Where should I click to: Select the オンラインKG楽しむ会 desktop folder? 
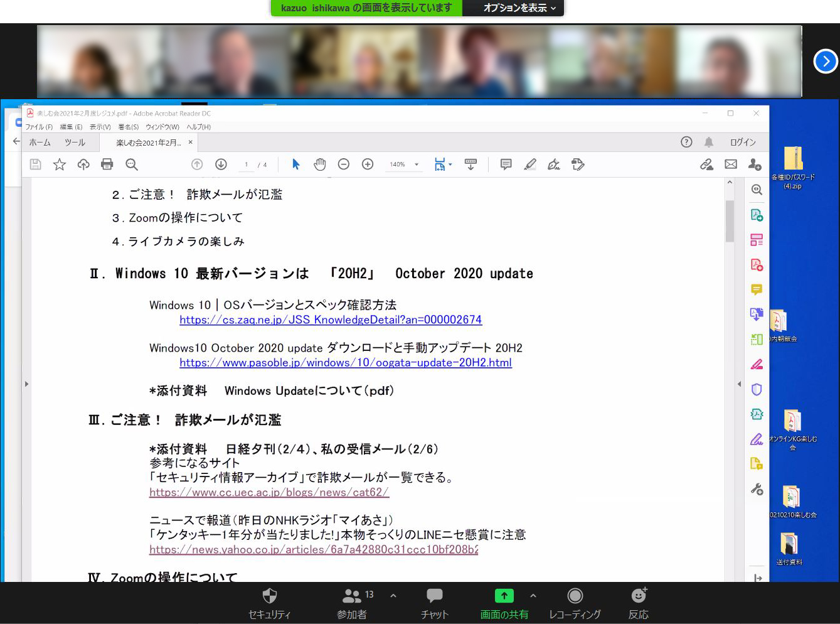pyautogui.click(x=793, y=430)
